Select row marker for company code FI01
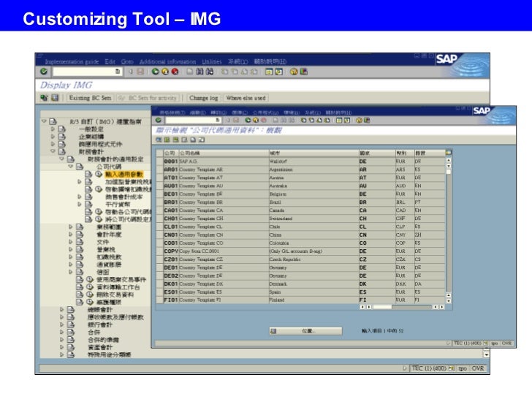This screenshot has width=532, height=399. [x=160, y=300]
